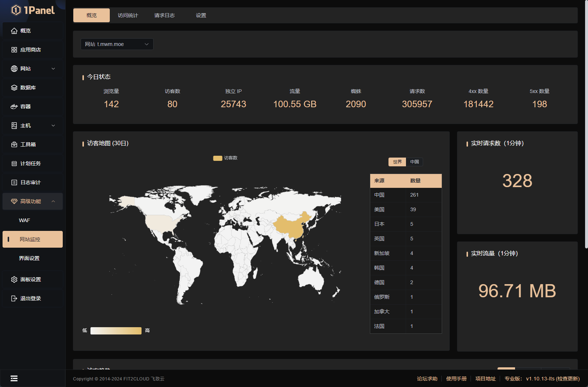Viewport: 588px width, 387px height.
Task: Click the 退出登录 logout icon
Action: pyautogui.click(x=14, y=298)
